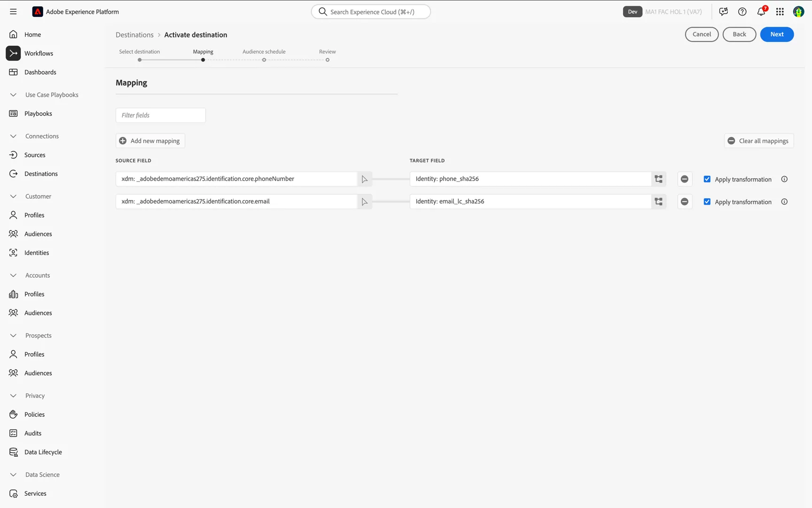Image resolution: width=812 pixels, height=508 pixels.
Task: Open the feedback chat icon in header
Action: pos(724,12)
